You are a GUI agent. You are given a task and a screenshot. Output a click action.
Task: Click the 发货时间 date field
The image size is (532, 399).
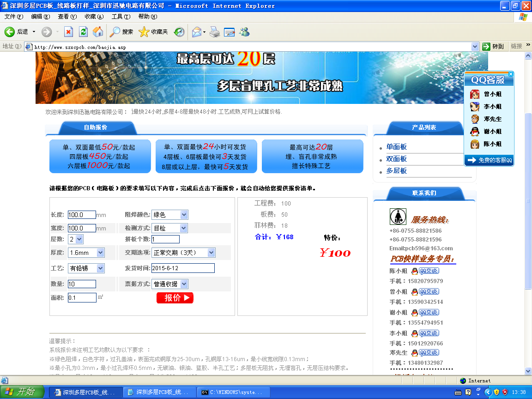[183, 268]
